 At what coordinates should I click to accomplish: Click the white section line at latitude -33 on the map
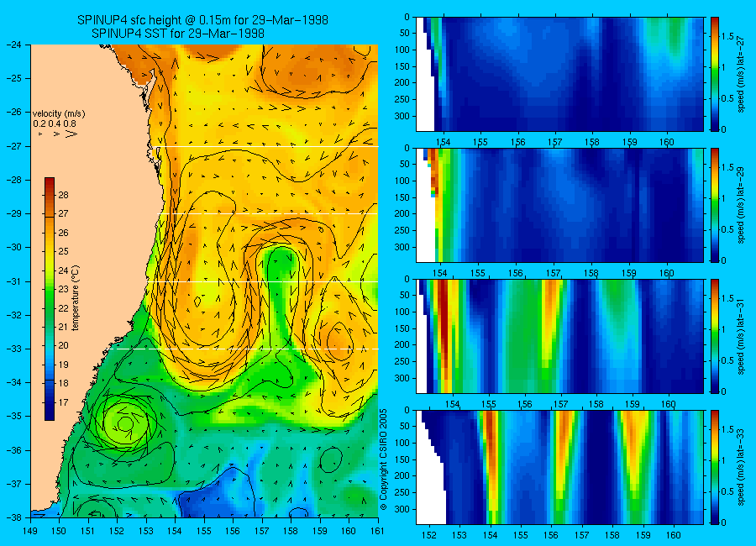click(244, 349)
